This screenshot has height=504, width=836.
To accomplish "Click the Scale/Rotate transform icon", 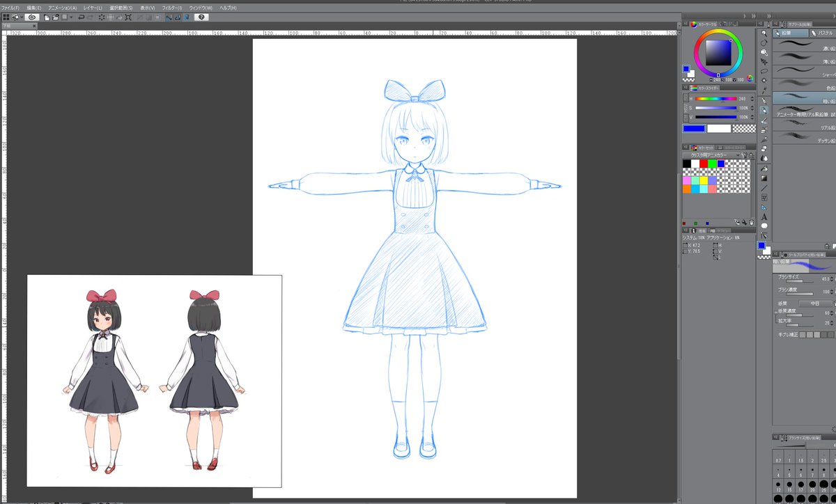I will coord(128,17).
